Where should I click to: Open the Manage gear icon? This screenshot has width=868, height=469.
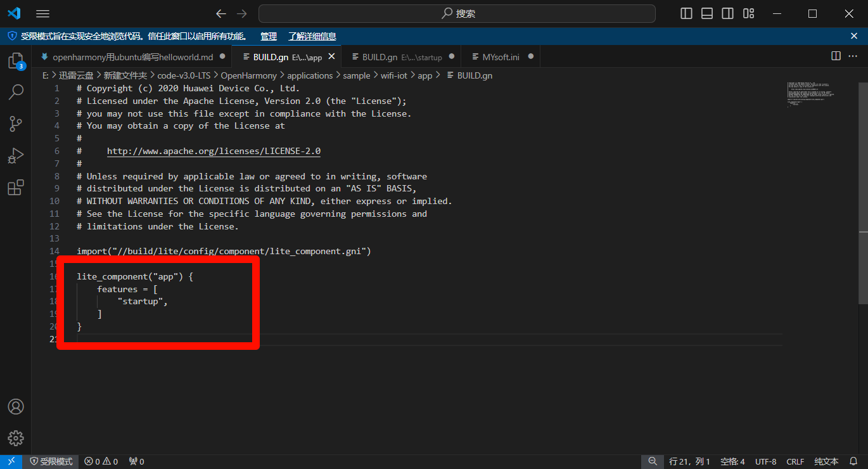click(x=15, y=438)
